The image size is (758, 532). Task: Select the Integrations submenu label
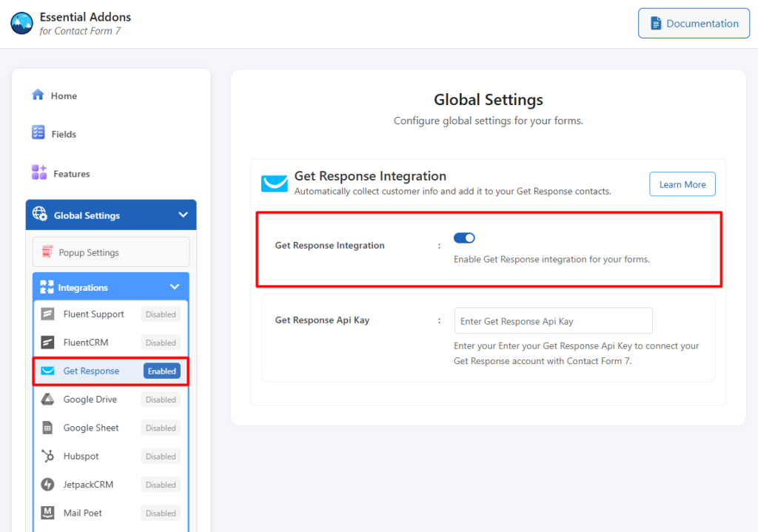coord(83,288)
